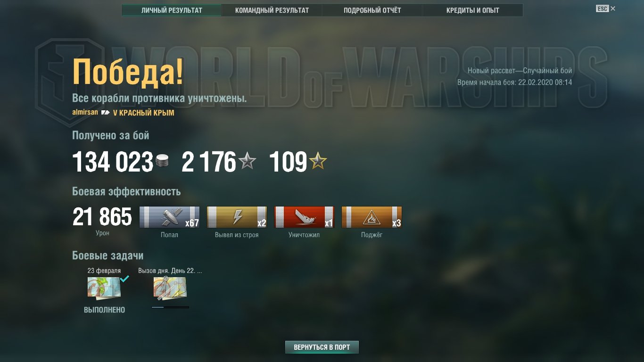Click the almirsan player name
The height and width of the screenshot is (362, 644).
[x=85, y=112]
